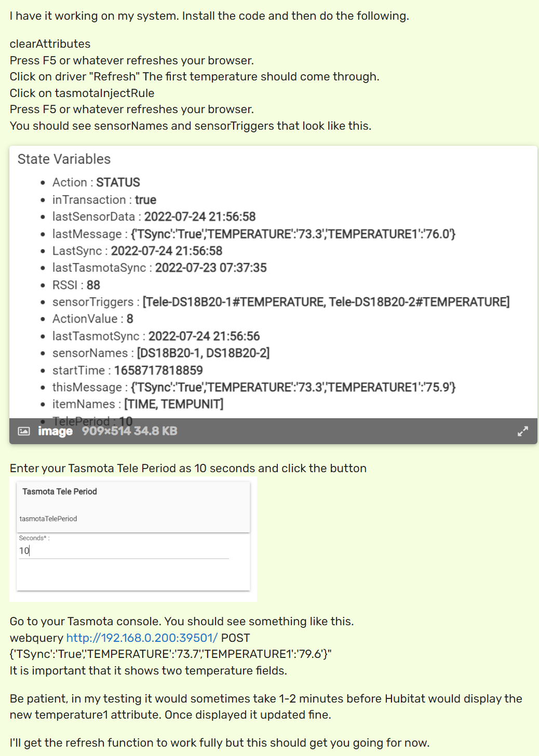Click the tasmotaTelePeriod label under the title
The width and height of the screenshot is (539, 756).
pyautogui.click(x=48, y=519)
